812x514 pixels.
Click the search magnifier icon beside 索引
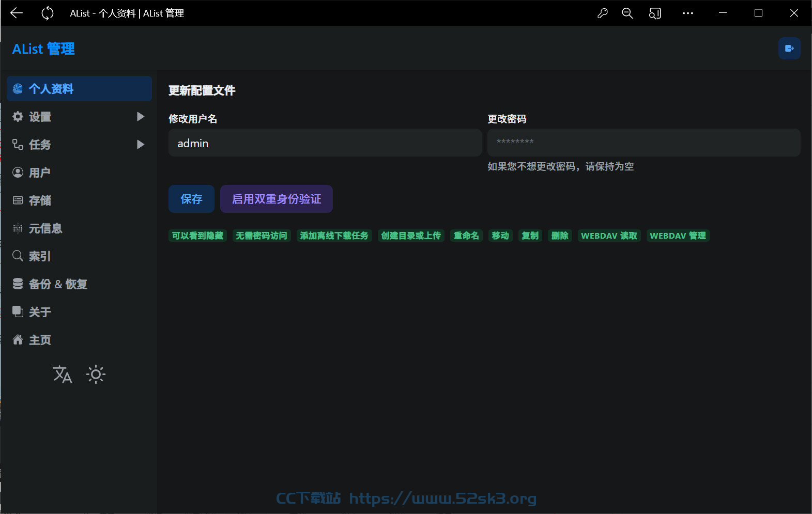click(x=18, y=256)
